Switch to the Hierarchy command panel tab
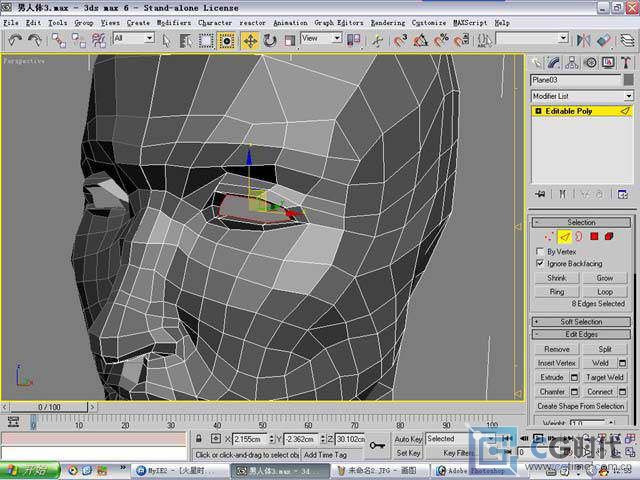This screenshot has height=480, width=640. pos(572,63)
